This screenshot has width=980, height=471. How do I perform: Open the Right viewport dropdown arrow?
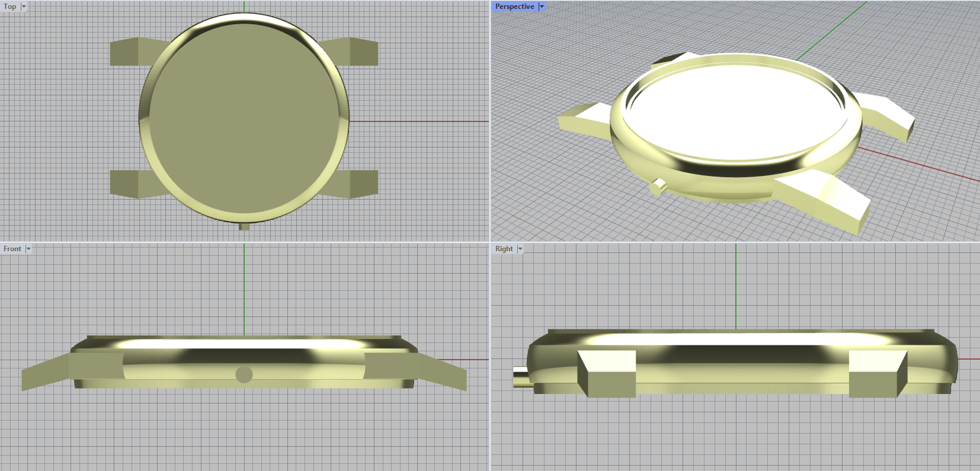(x=521, y=249)
